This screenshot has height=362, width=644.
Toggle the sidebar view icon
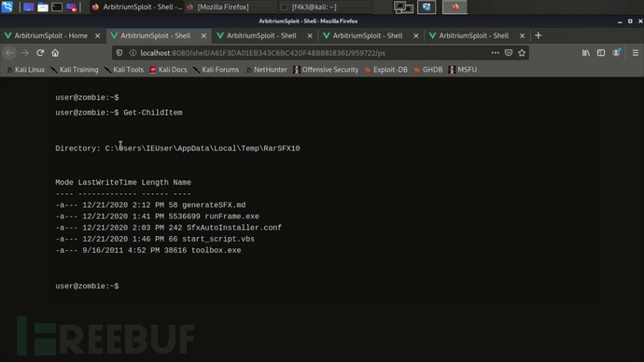[x=601, y=53]
